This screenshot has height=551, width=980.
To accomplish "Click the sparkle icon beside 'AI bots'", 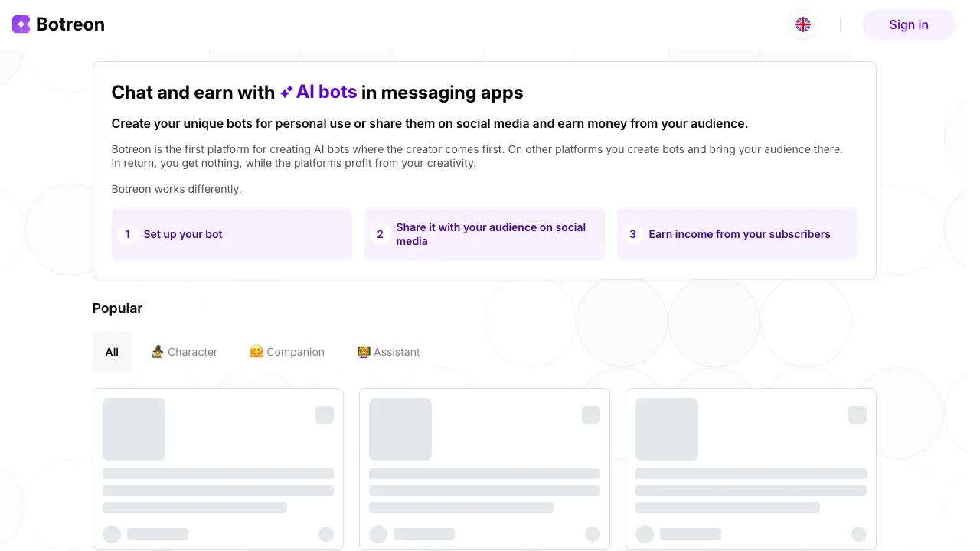I will click(286, 93).
